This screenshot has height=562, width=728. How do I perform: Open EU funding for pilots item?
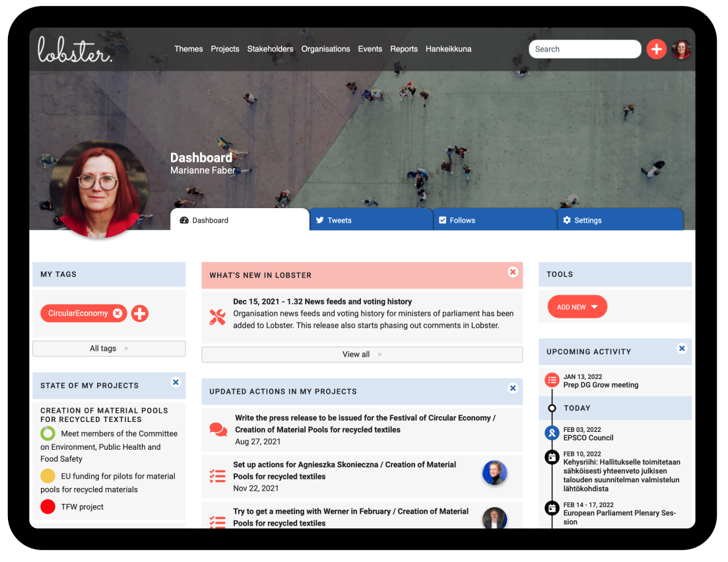108,483
